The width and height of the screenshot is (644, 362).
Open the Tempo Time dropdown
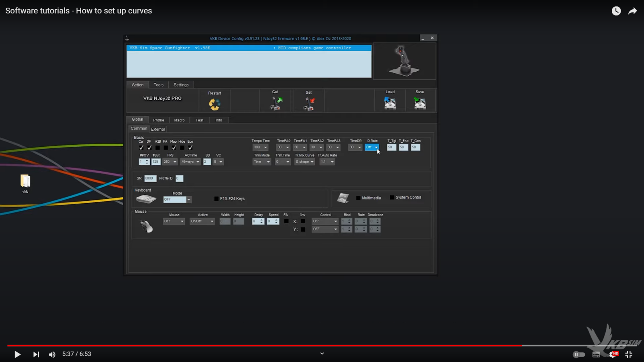click(260, 148)
